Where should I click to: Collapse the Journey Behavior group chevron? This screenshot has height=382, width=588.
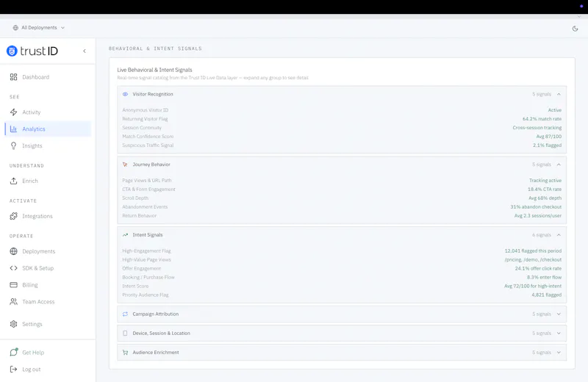[x=559, y=165]
